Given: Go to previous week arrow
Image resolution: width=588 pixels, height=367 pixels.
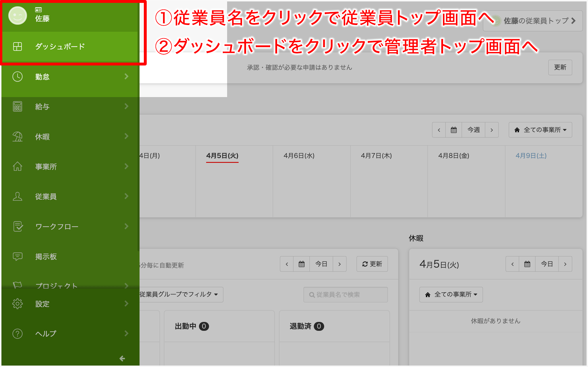Looking at the screenshot, I should 439,130.
